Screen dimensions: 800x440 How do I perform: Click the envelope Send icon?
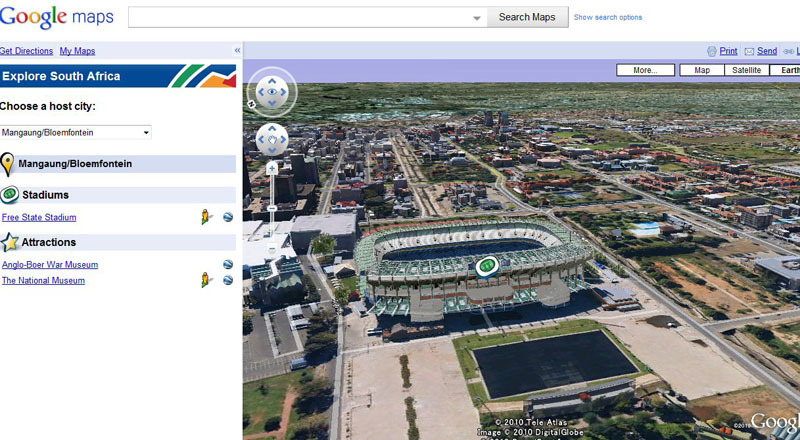point(749,52)
